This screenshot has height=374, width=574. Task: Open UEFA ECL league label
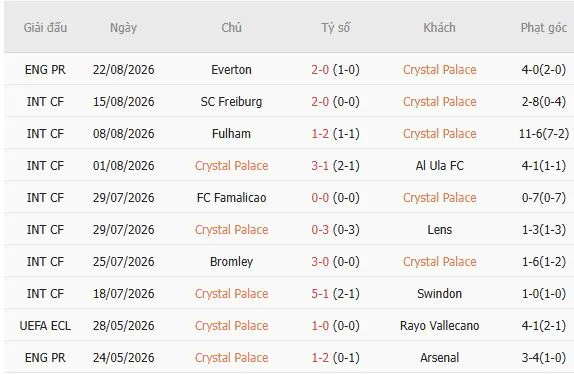(45, 326)
